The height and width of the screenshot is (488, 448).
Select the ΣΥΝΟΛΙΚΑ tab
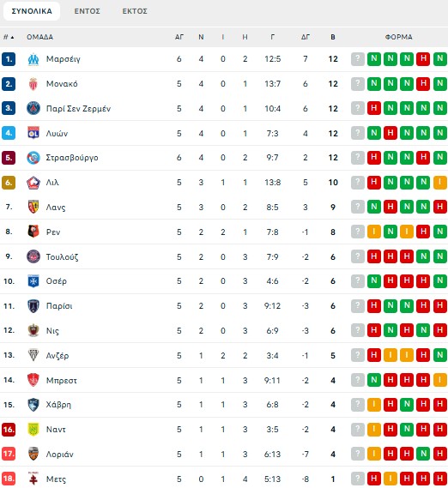[32, 11]
